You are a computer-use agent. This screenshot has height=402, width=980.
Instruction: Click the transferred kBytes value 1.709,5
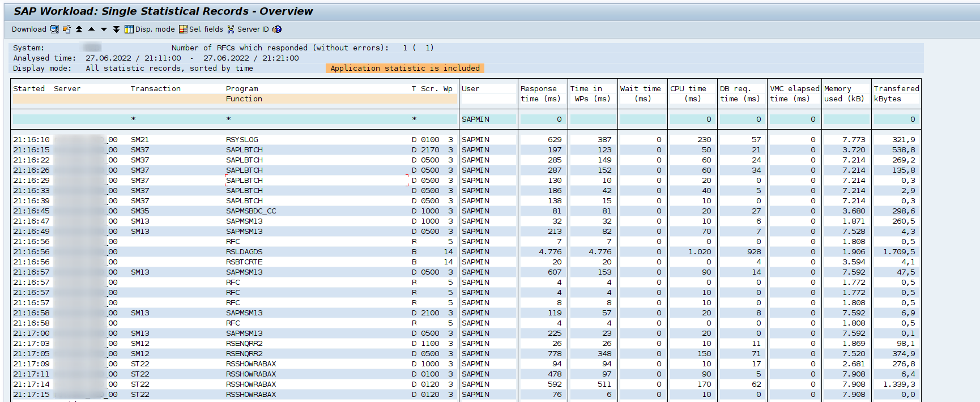(x=899, y=252)
